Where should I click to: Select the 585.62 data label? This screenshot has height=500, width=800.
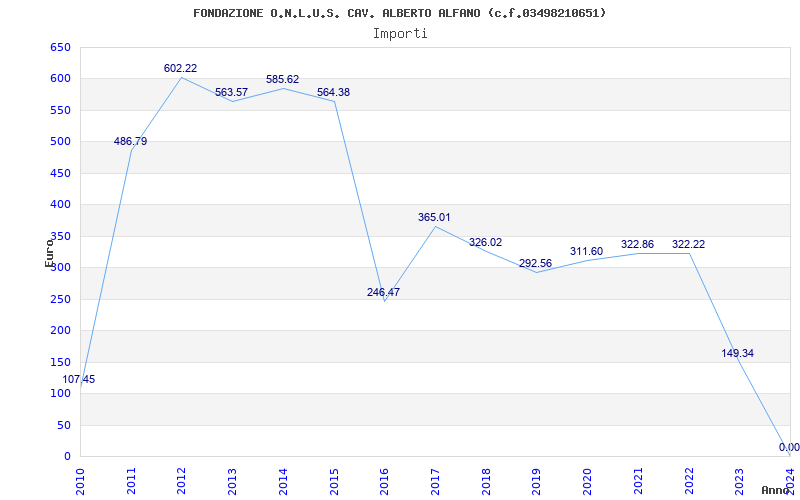click(x=282, y=80)
